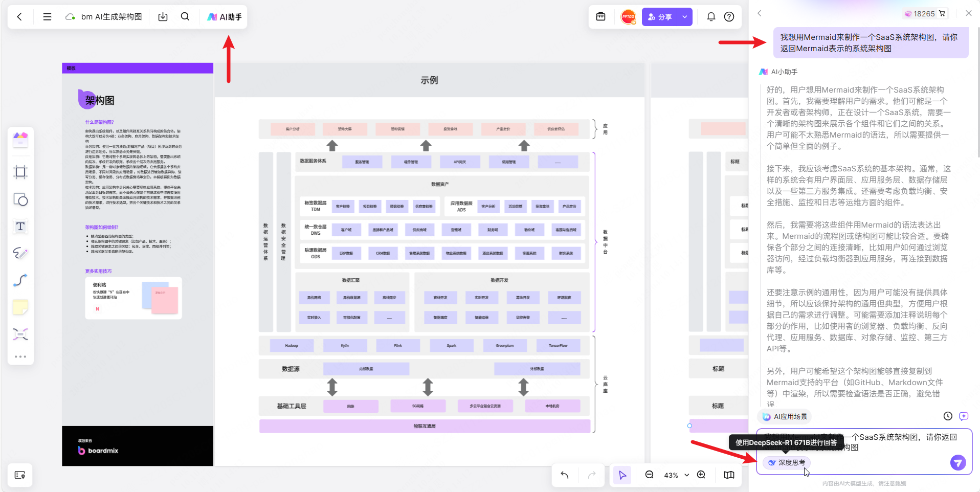Image resolution: width=980 pixels, height=492 pixels.
Task: Open the hamburger main menu
Action: click(47, 17)
